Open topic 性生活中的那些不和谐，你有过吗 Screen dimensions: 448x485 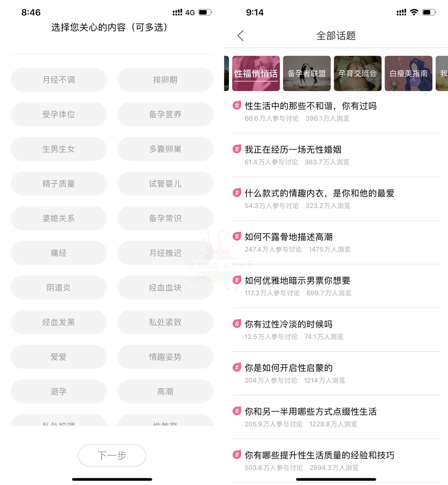click(311, 106)
